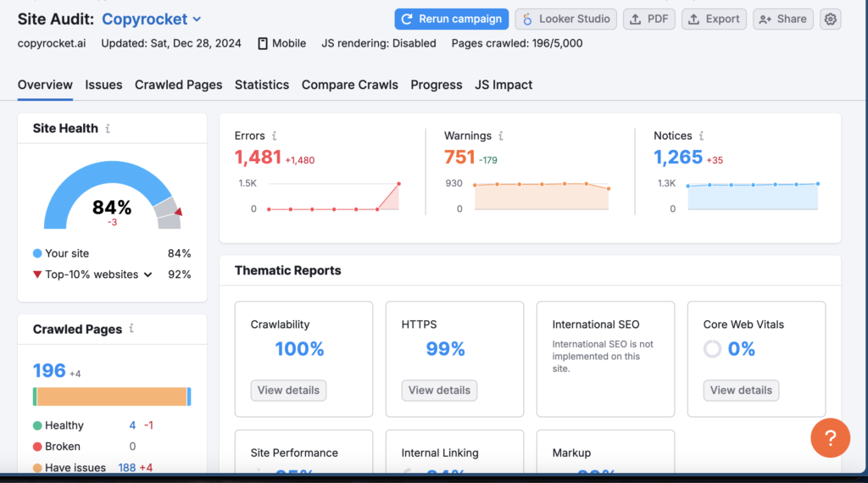Click the orange crawled pages bar segment
This screenshot has height=483, width=868.
coord(111,397)
